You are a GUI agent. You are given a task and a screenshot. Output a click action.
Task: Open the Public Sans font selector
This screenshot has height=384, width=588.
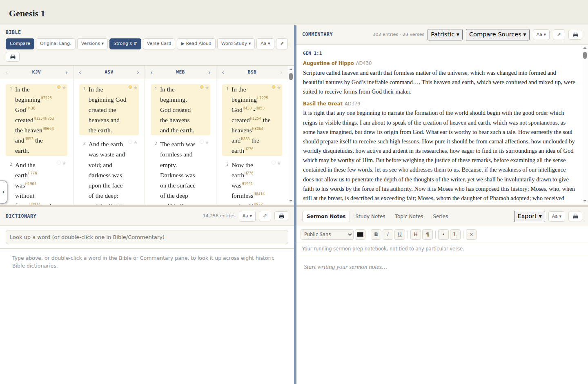point(327,234)
